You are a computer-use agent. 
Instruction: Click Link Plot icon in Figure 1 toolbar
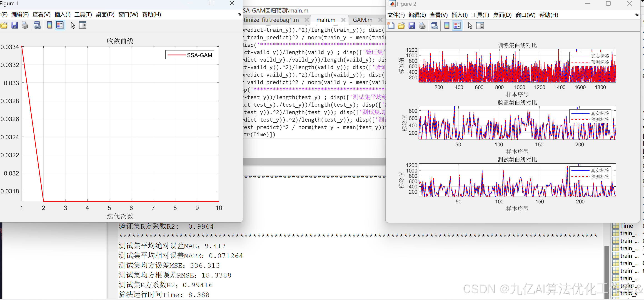pyautogui.click(x=37, y=25)
